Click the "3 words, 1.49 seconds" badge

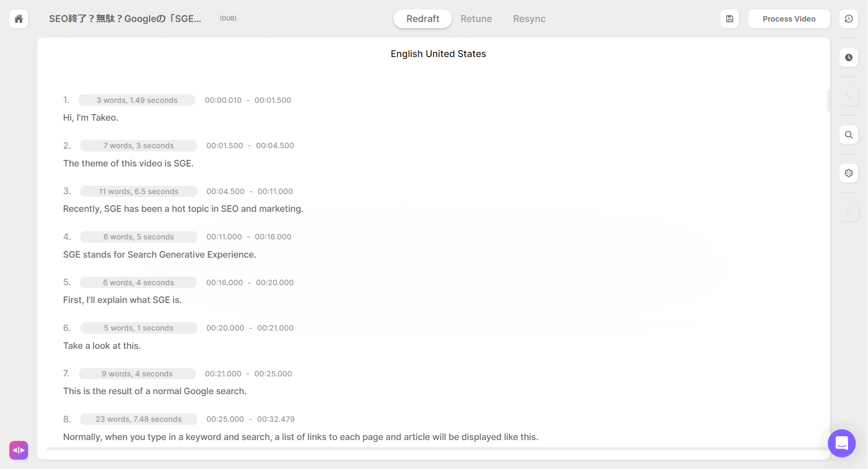(x=137, y=100)
